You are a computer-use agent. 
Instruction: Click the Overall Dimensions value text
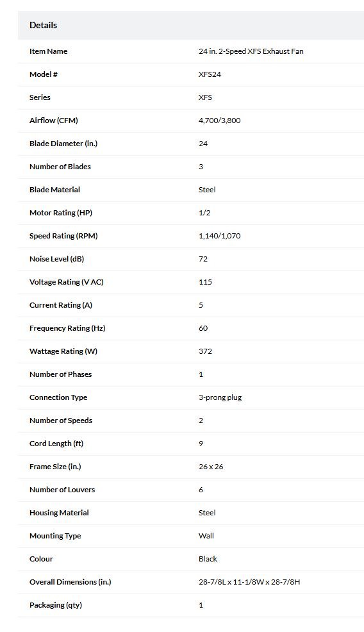249,582
